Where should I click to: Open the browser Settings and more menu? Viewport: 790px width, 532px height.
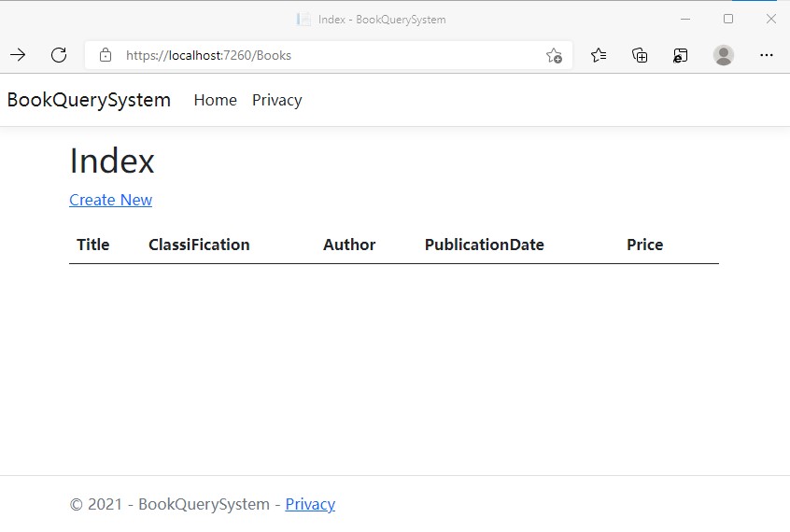767,55
